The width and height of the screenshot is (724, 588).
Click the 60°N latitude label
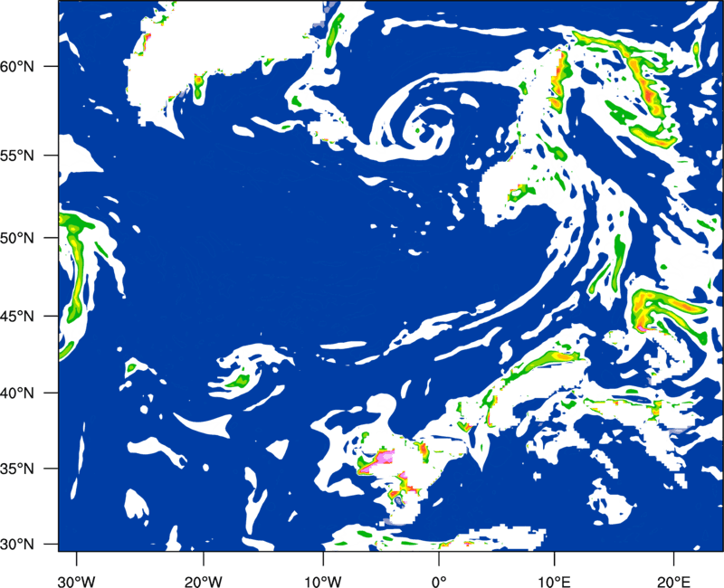point(17,66)
